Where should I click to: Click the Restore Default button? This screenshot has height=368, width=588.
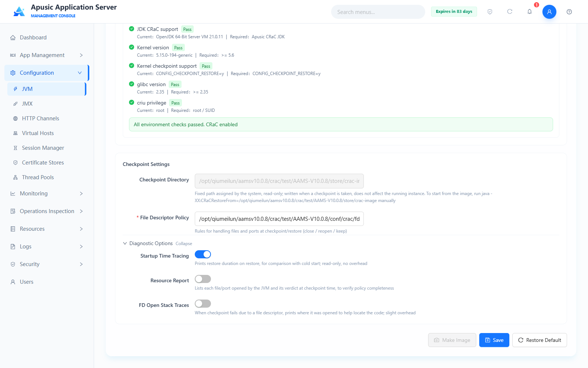point(539,340)
